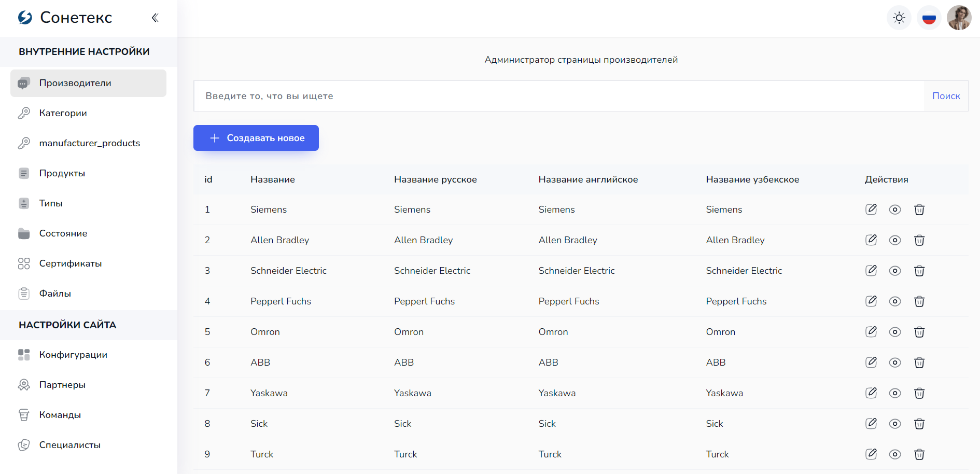Open manufacturer_products menu item
This screenshot has width=980, height=474.
[x=88, y=143]
